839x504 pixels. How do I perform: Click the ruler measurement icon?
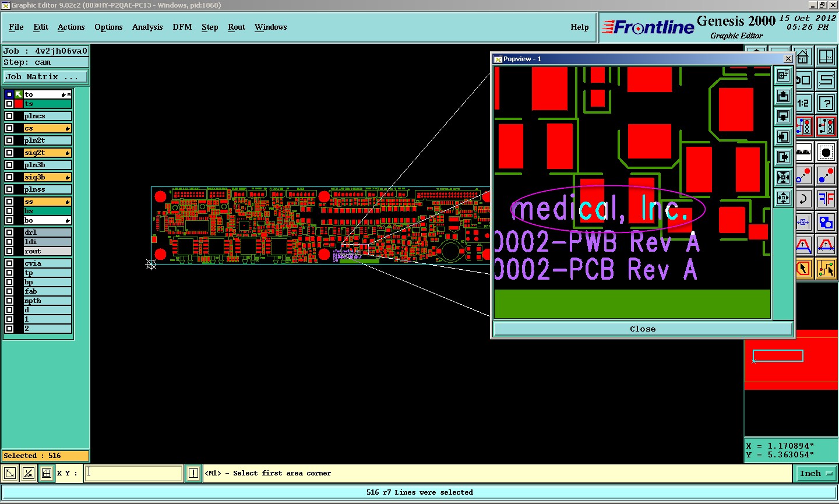(x=804, y=152)
